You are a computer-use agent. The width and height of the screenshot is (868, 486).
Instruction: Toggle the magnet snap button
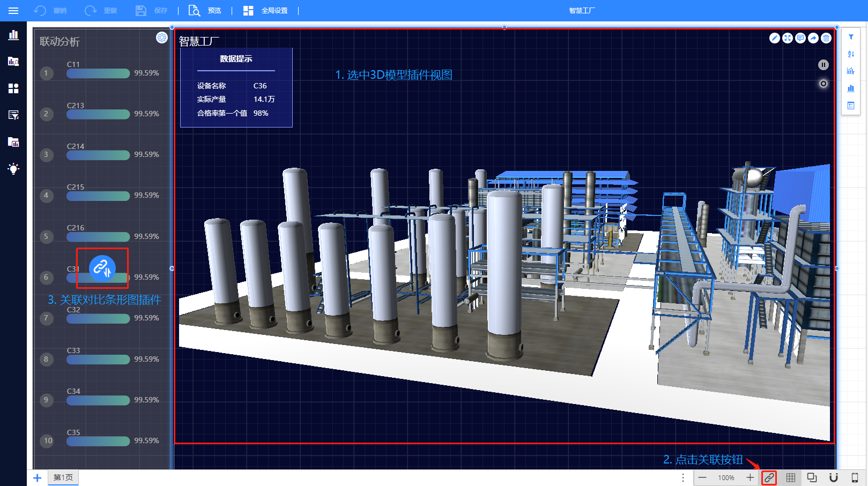tap(834, 477)
